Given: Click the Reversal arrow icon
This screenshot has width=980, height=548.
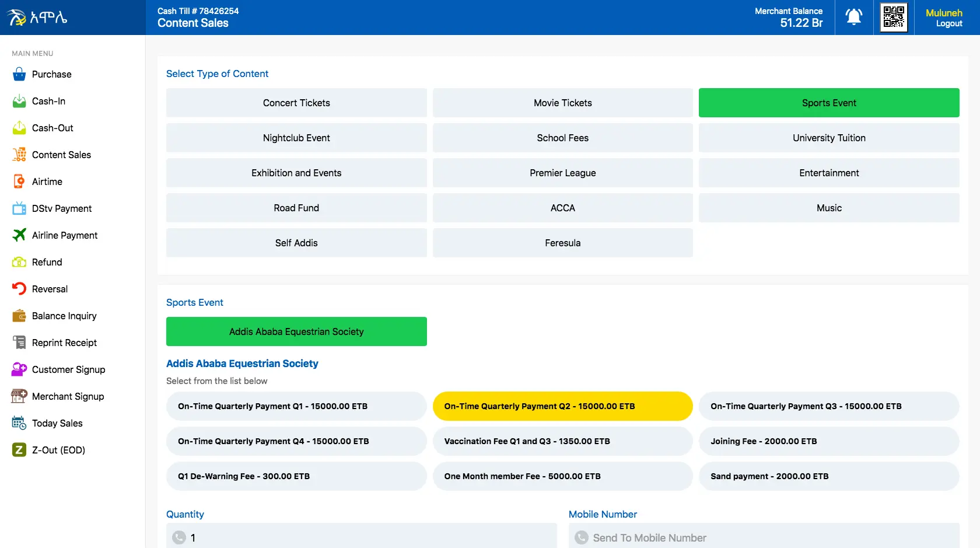Looking at the screenshot, I should 19,289.
